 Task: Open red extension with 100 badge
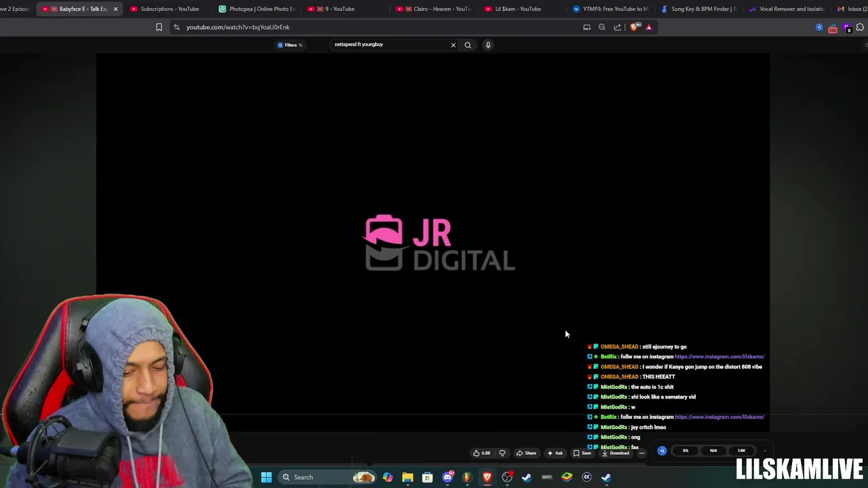pyautogui.click(x=833, y=28)
